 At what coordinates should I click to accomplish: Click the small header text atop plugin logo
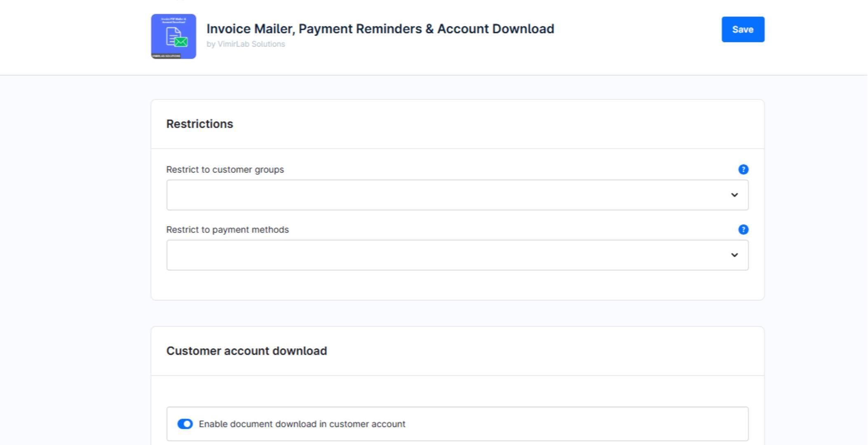pyautogui.click(x=174, y=20)
